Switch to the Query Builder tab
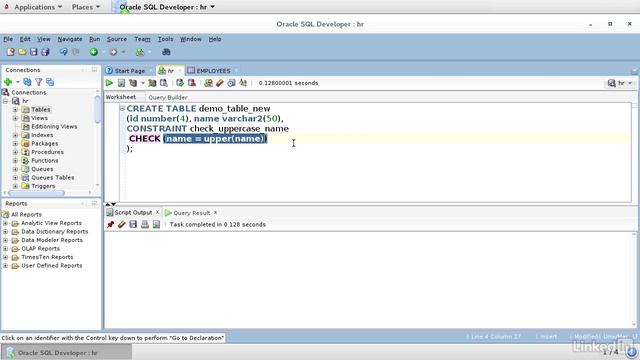 coord(168,97)
